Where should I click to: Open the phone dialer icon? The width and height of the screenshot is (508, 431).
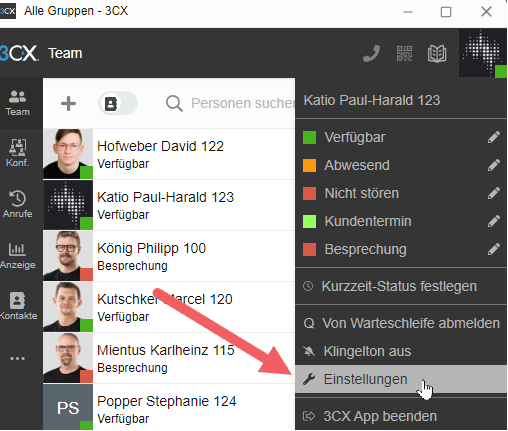(371, 53)
